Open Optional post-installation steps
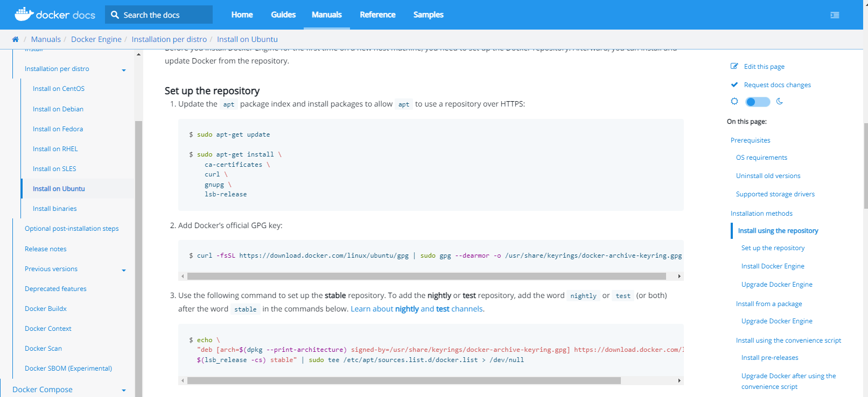 click(72, 229)
